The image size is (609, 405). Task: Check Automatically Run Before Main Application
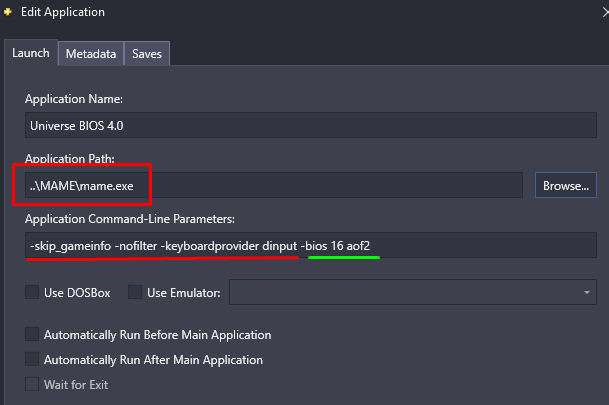(32, 334)
